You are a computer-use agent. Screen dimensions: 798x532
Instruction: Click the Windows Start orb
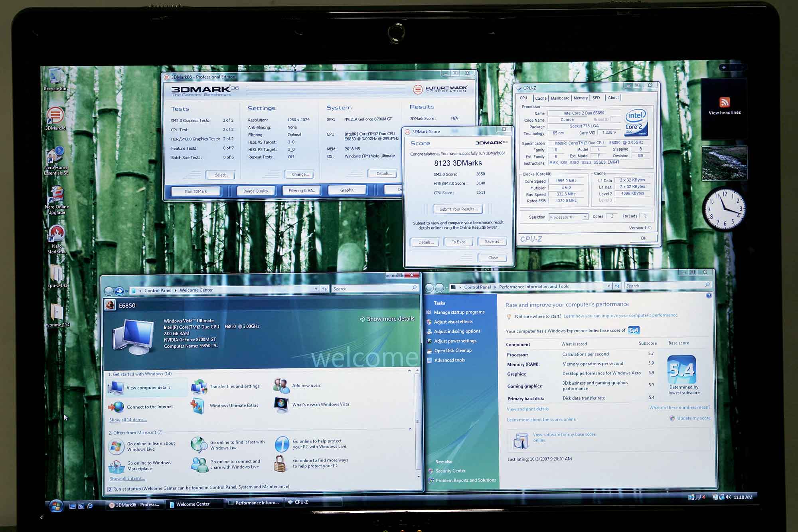click(x=56, y=506)
